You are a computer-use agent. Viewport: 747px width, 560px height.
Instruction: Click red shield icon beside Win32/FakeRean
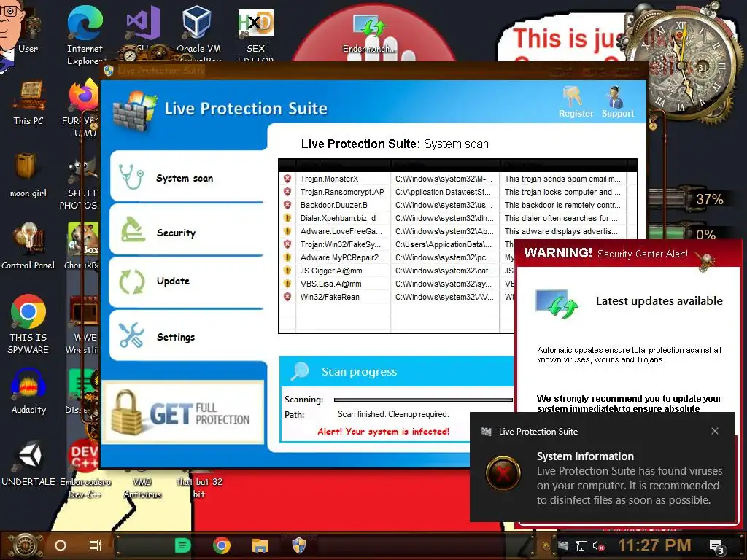[x=287, y=297]
